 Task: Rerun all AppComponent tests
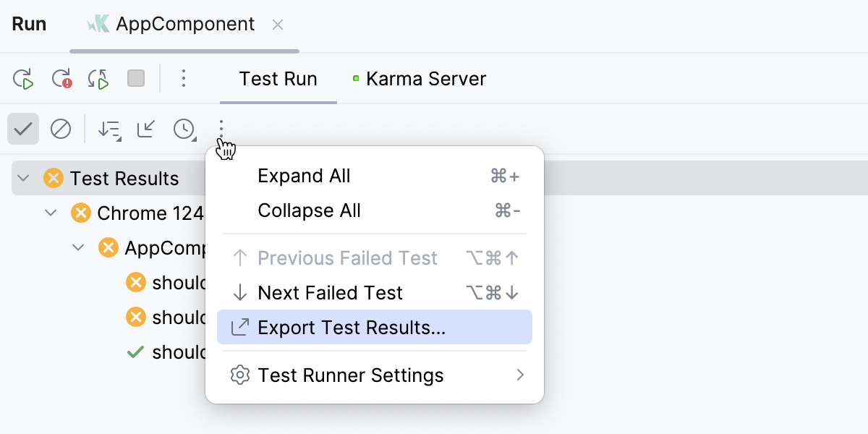[x=23, y=78]
